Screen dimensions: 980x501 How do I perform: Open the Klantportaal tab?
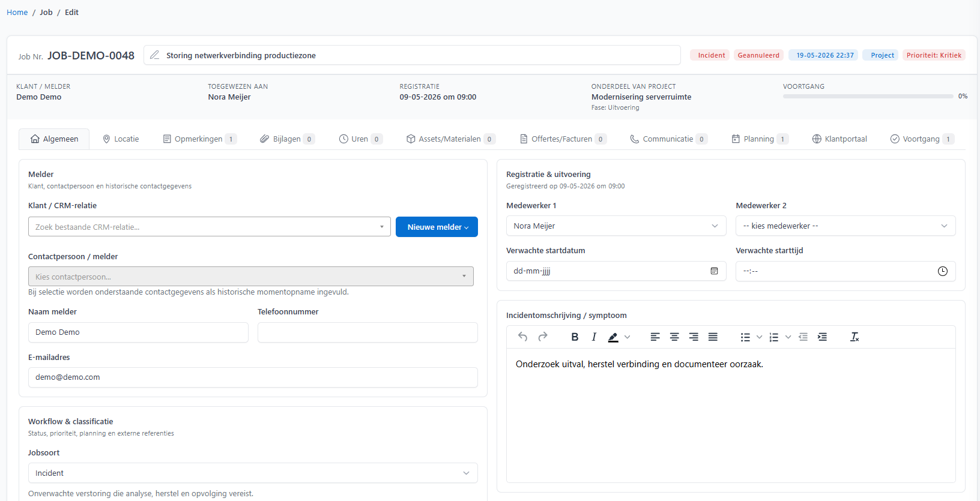click(x=839, y=139)
